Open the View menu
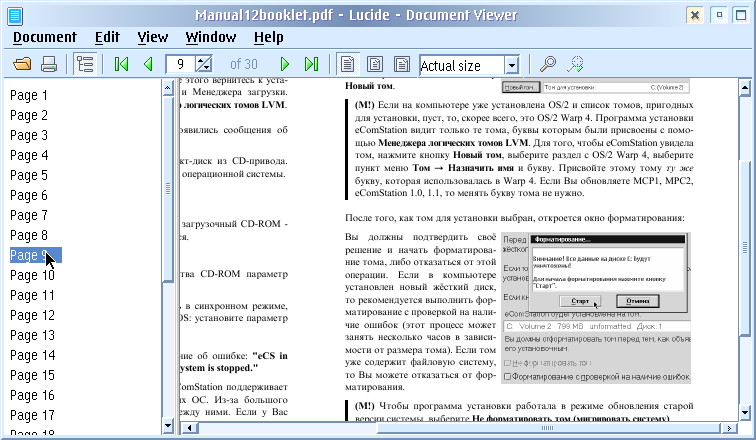 [152, 37]
